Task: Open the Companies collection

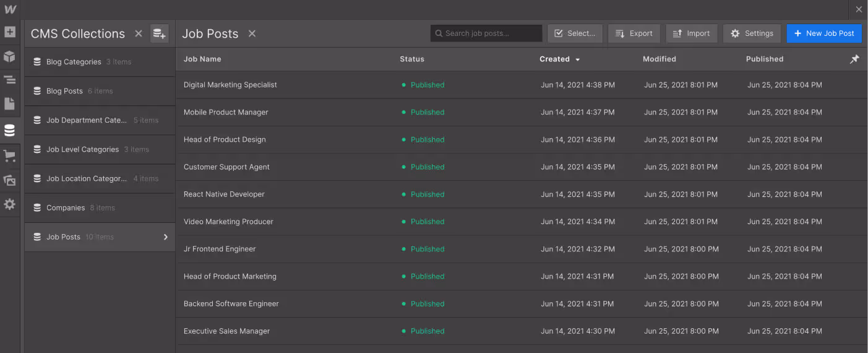Action: (x=100, y=207)
